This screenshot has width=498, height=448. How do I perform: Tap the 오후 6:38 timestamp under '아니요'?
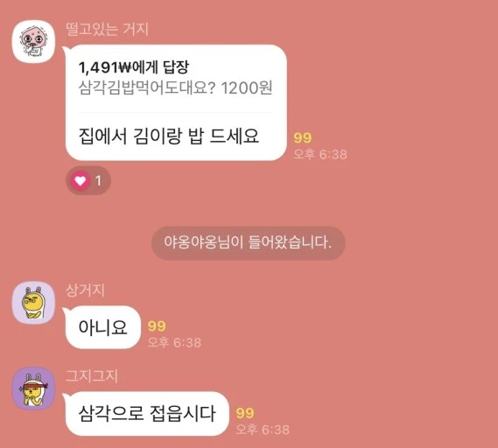174,342
